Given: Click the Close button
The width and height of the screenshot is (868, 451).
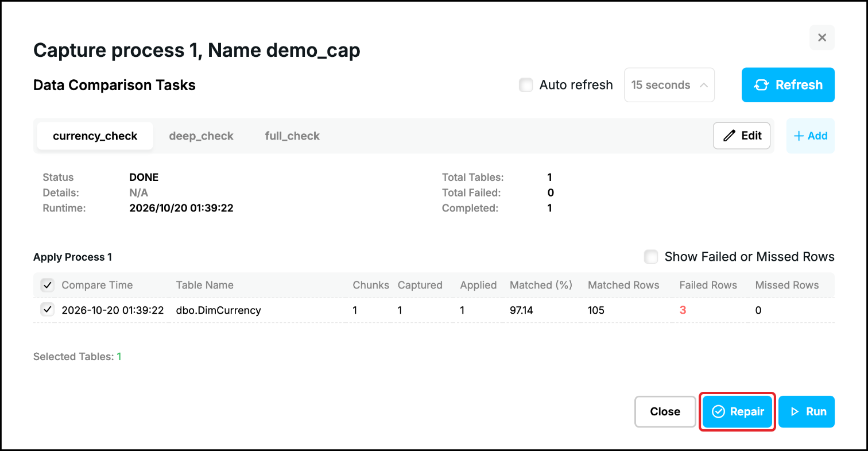Looking at the screenshot, I should (x=665, y=411).
